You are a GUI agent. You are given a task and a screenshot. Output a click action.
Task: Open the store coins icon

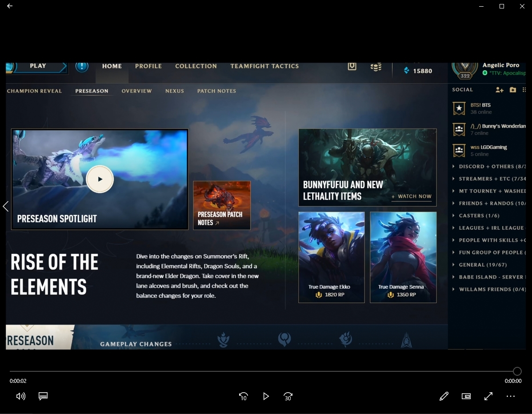(x=376, y=67)
